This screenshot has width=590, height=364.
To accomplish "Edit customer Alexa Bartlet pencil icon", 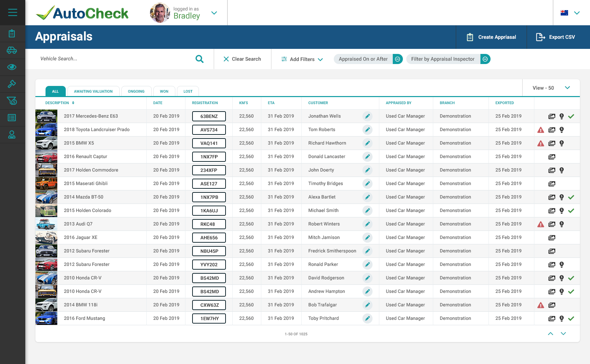I will click(367, 197).
